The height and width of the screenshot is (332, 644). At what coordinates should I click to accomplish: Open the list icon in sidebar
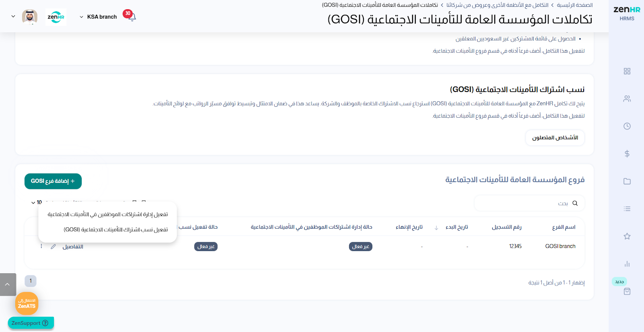[627, 209]
